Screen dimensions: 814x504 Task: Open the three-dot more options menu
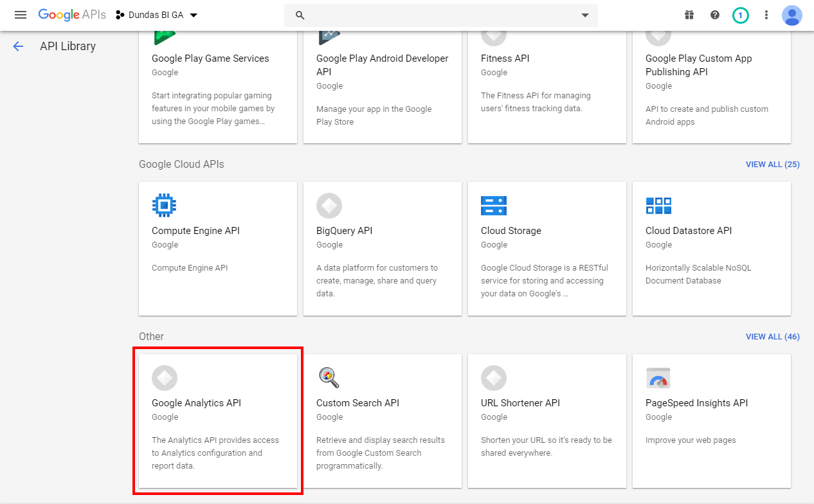[x=766, y=15]
